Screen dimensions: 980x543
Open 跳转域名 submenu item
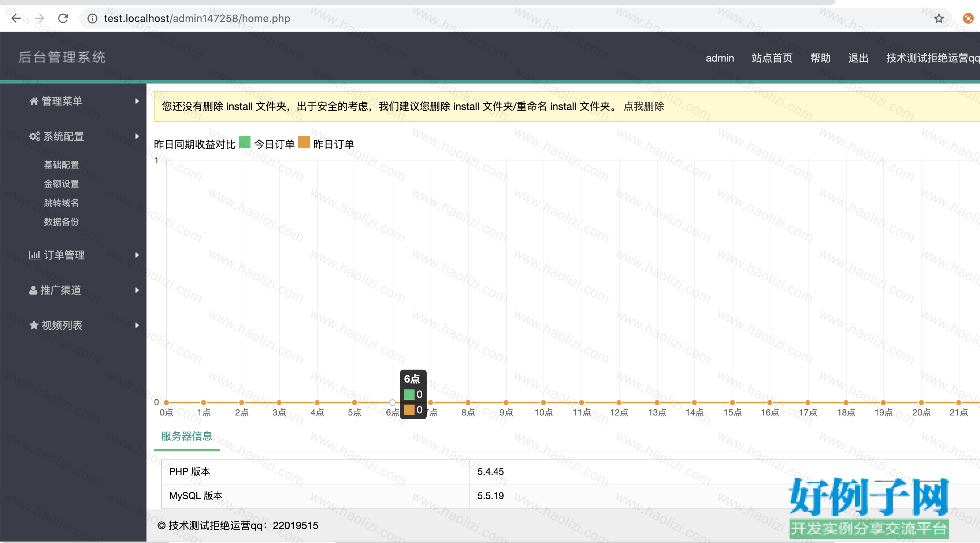coord(61,203)
